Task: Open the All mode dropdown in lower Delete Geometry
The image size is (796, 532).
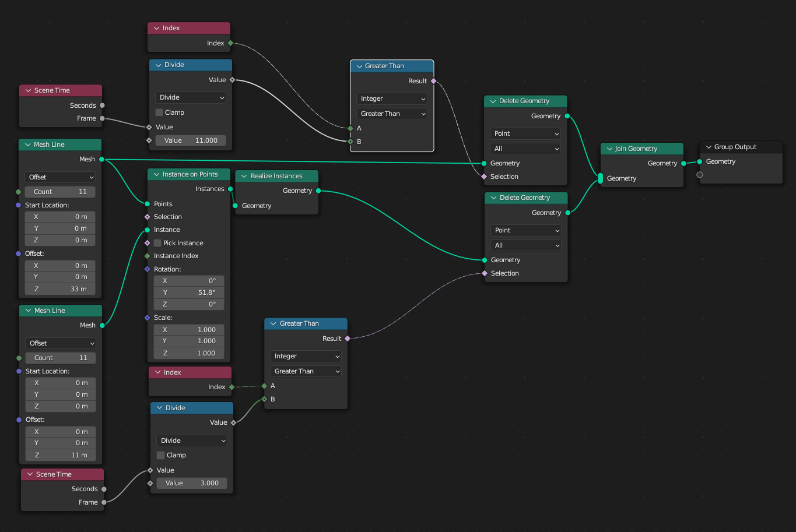Action: tap(526, 245)
